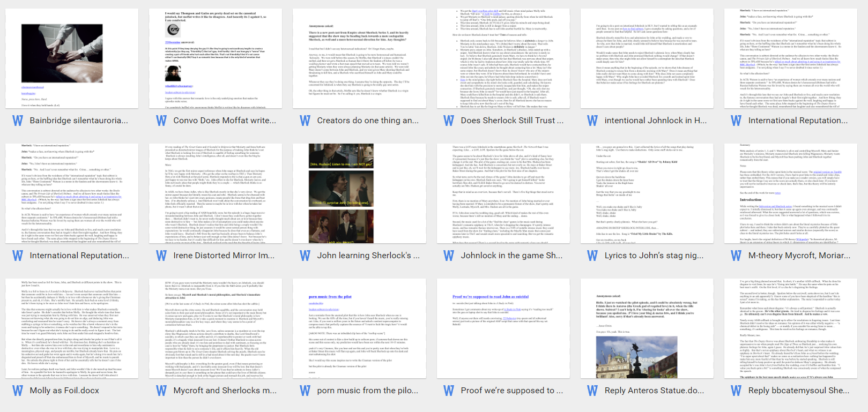Click file name "Creators do one thing an..."
868x412 pixels.
tap(368, 121)
